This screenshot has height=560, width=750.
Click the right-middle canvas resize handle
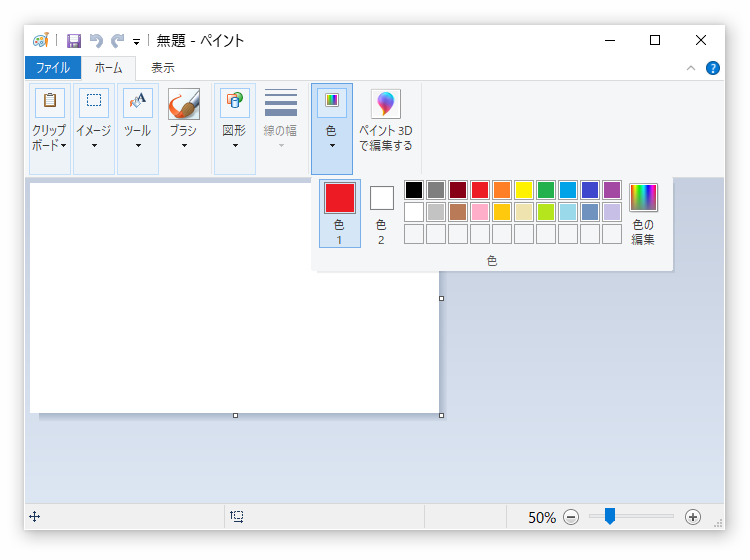[x=441, y=298]
